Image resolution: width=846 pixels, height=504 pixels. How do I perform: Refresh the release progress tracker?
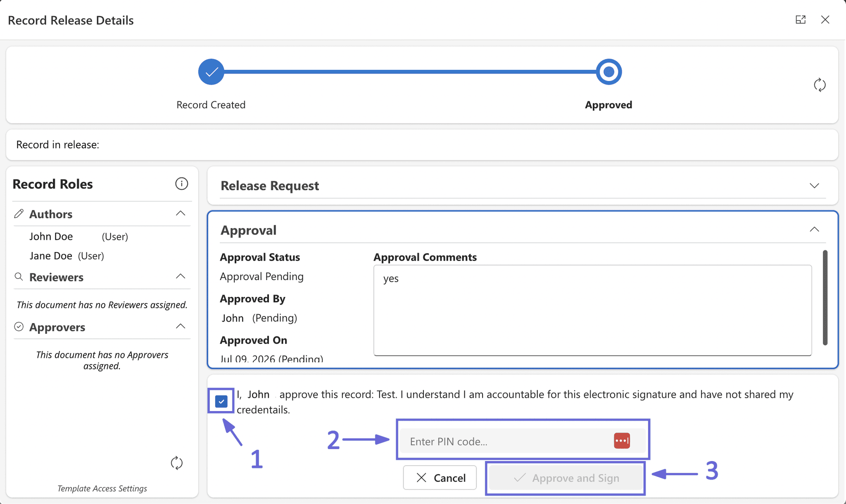click(x=820, y=85)
